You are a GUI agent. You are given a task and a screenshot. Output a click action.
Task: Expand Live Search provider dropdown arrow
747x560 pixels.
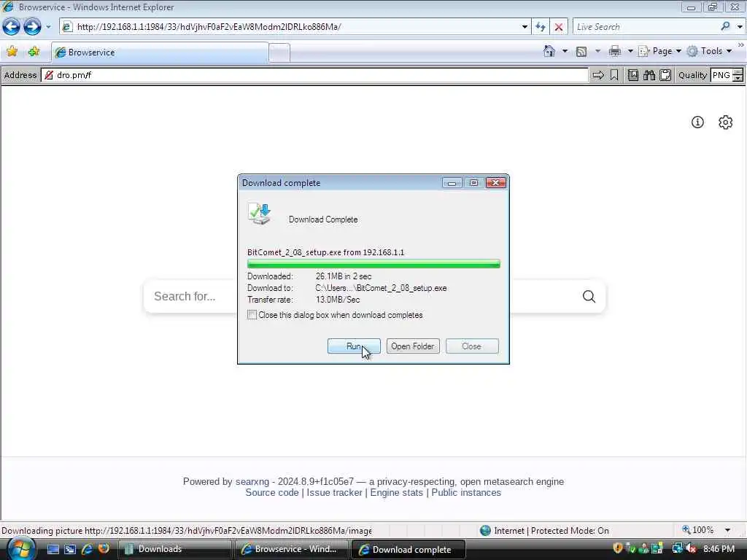click(740, 27)
